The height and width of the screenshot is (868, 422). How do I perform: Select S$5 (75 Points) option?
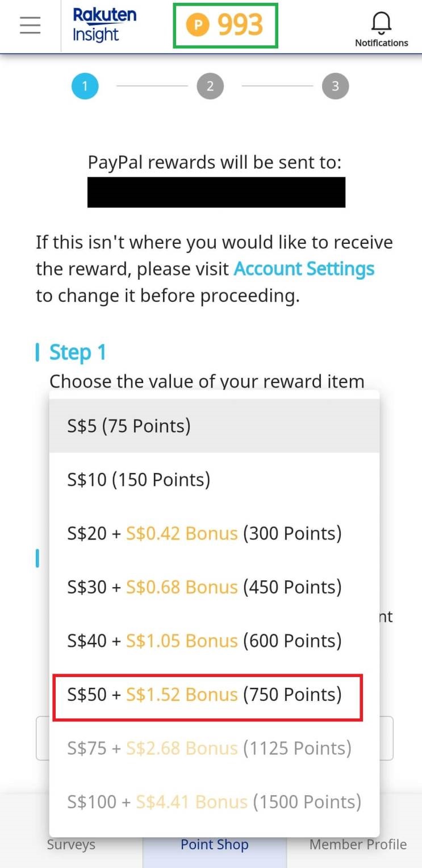coord(214,426)
